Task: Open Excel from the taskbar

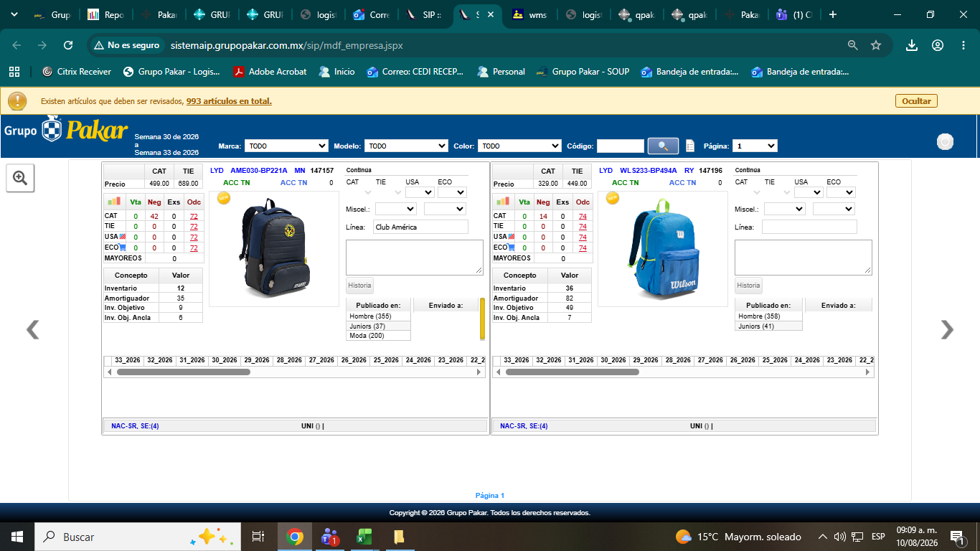Action: click(364, 537)
